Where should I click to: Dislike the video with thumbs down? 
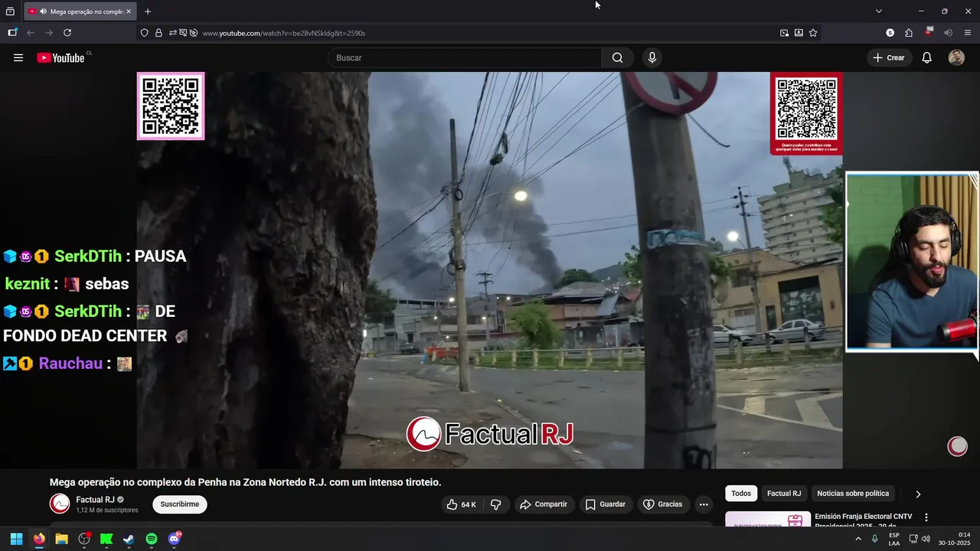pos(496,504)
